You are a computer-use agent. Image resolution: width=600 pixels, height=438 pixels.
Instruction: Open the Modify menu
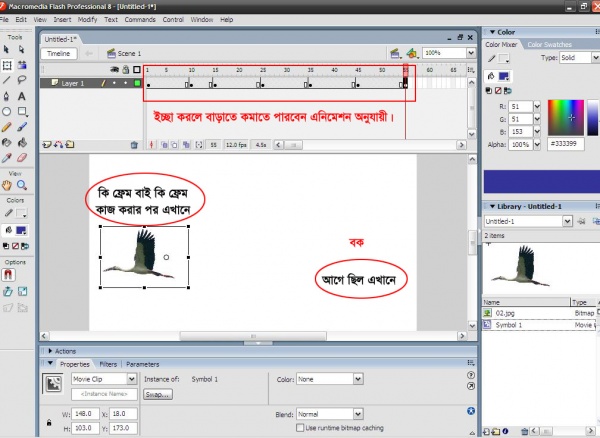click(x=88, y=20)
